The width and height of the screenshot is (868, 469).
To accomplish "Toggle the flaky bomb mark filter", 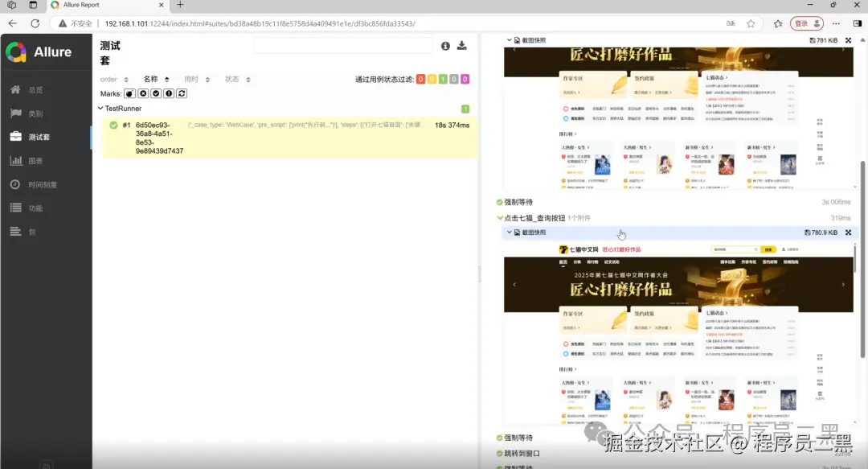I will (x=129, y=93).
